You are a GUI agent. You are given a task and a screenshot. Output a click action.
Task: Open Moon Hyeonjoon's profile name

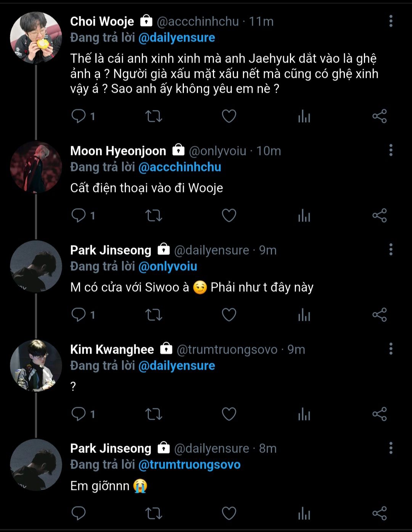point(118,151)
